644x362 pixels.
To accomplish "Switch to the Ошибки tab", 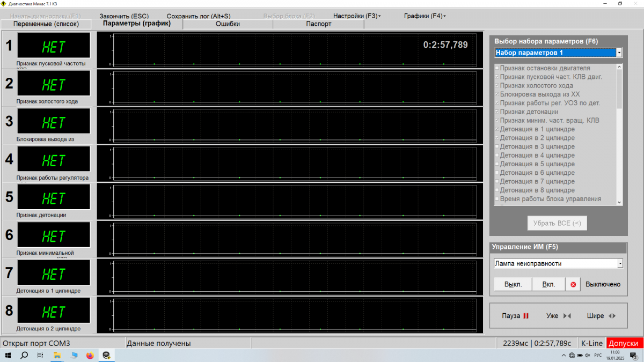I will coord(228,24).
